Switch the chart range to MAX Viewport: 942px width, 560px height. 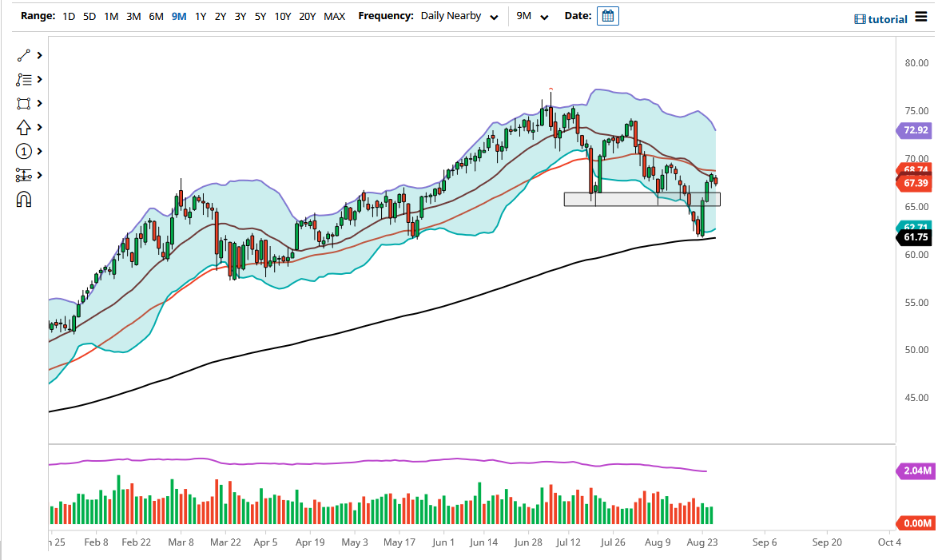(x=335, y=15)
